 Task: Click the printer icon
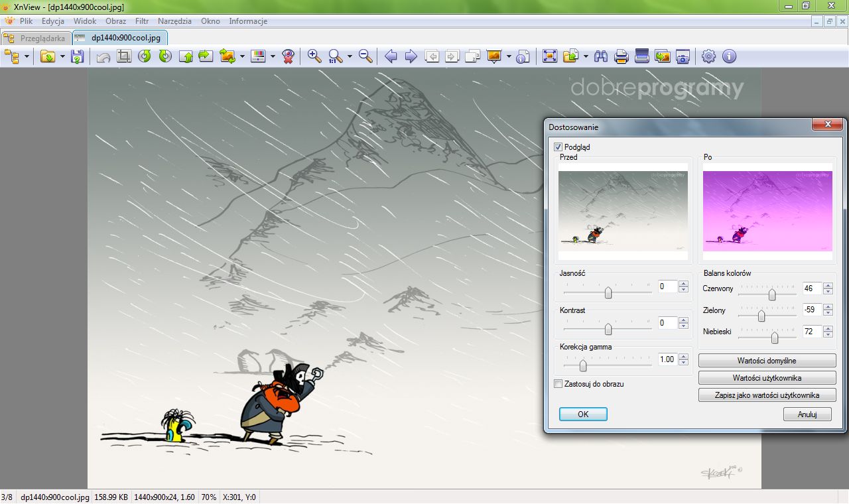[x=621, y=56]
